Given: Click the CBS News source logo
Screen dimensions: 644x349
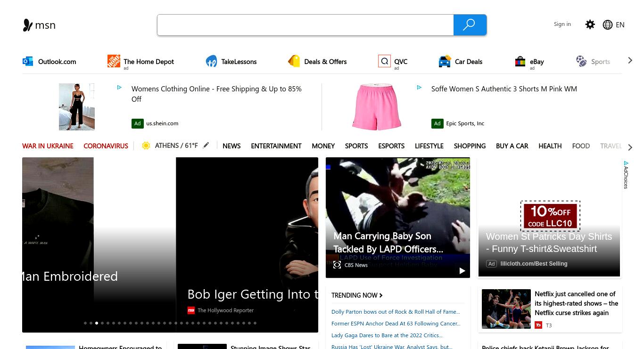Looking at the screenshot, I should (x=337, y=265).
